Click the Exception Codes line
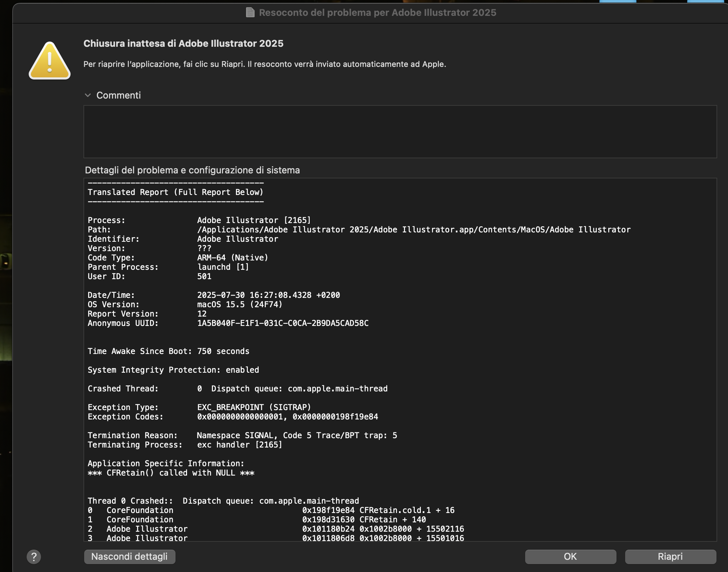Image resolution: width=728 pixels, height=572 pixels. (x=233, y=417)
